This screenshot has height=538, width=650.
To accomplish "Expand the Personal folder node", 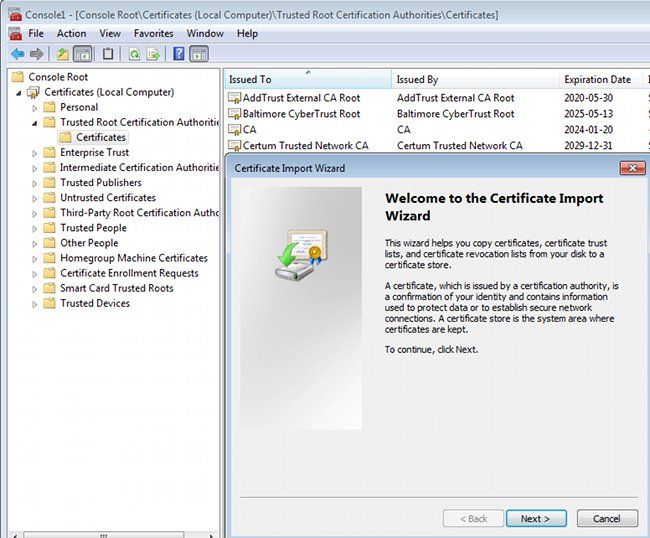I will pos(36,107).
